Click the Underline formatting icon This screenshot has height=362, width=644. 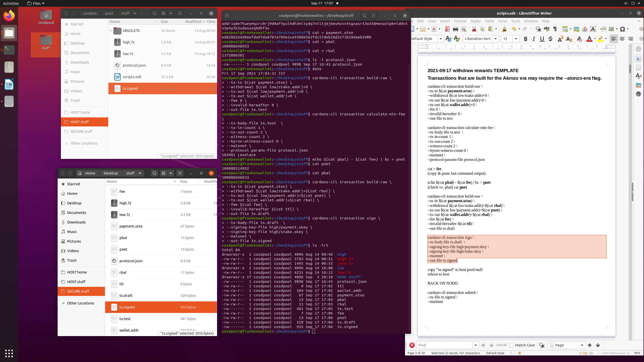click(x=542, y=39)
